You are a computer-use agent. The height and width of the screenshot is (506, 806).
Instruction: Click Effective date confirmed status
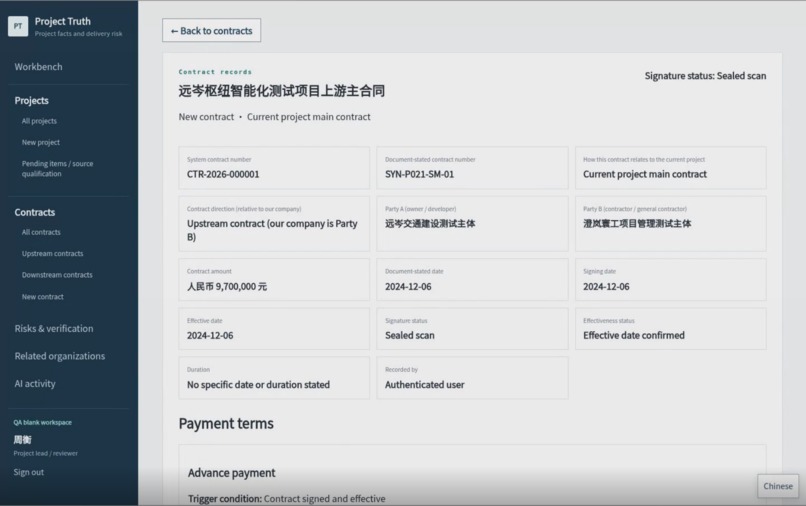(x=634, y=335)
